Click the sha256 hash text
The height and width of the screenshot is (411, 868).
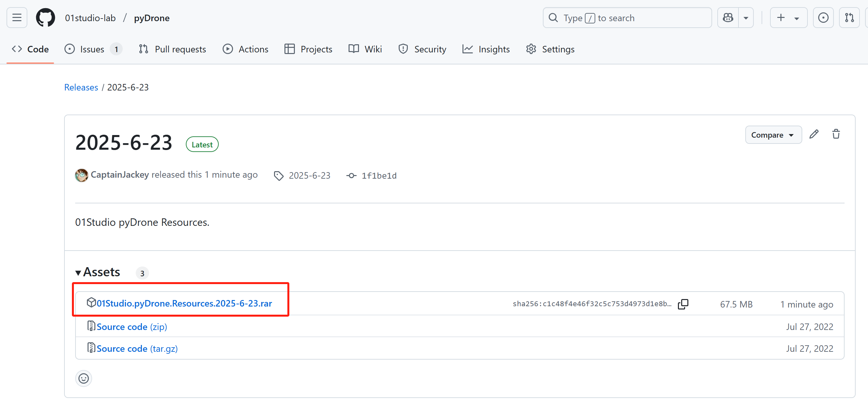point(592,304)
